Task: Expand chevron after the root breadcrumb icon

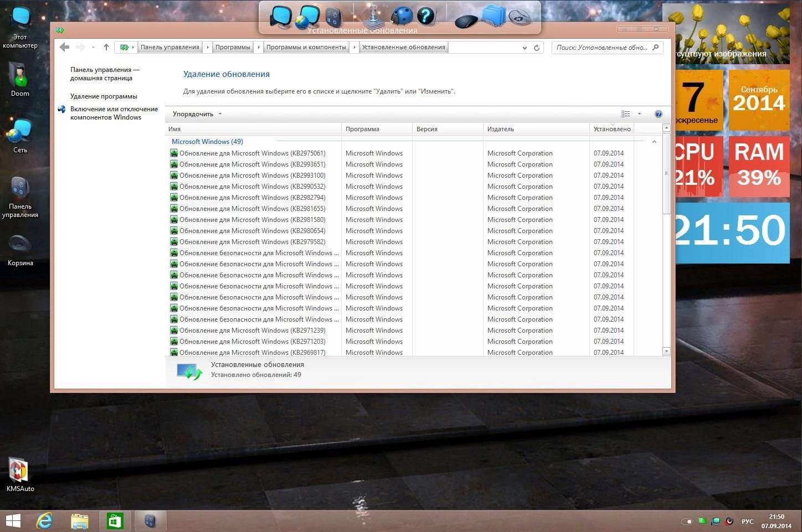Action: (x=133, y=48)
